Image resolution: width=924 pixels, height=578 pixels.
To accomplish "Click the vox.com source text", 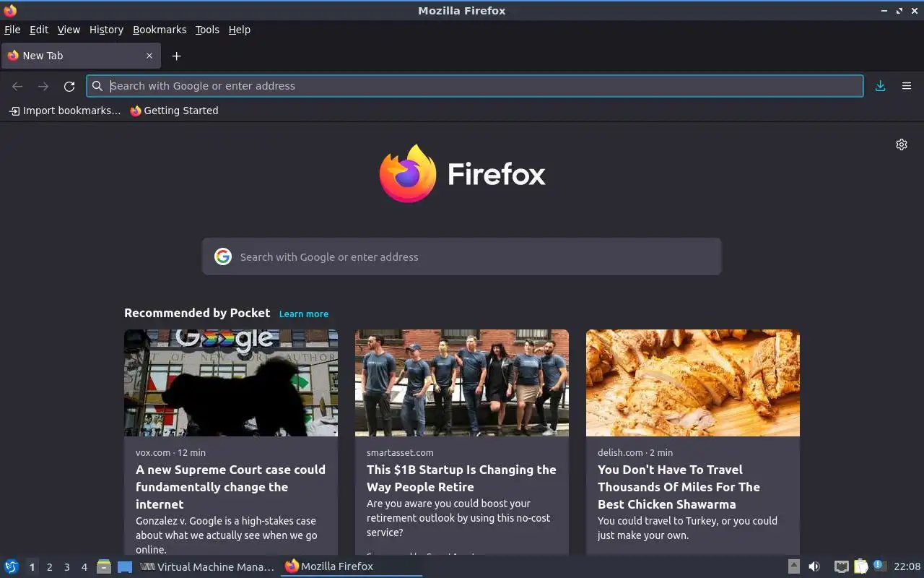I will coord(153,452).
